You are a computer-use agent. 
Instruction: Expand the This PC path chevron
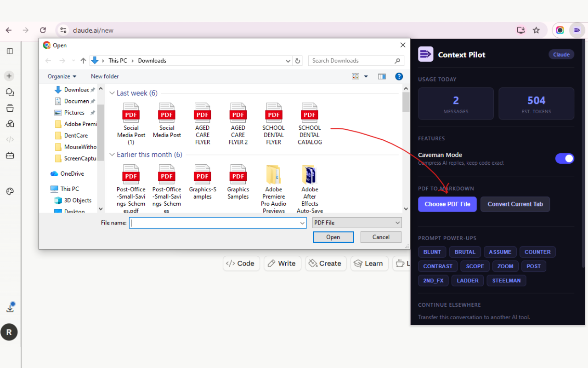pos(132,61)
